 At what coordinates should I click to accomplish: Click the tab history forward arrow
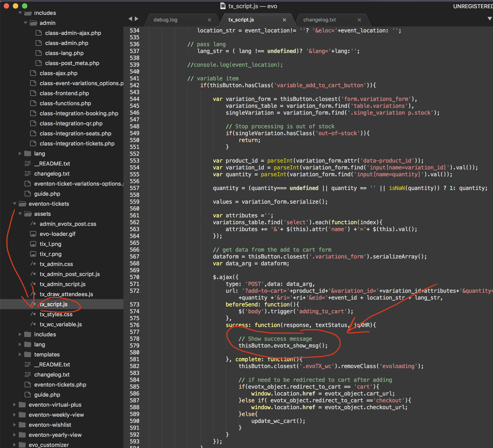pyautogui.click(x=137, y=19)
